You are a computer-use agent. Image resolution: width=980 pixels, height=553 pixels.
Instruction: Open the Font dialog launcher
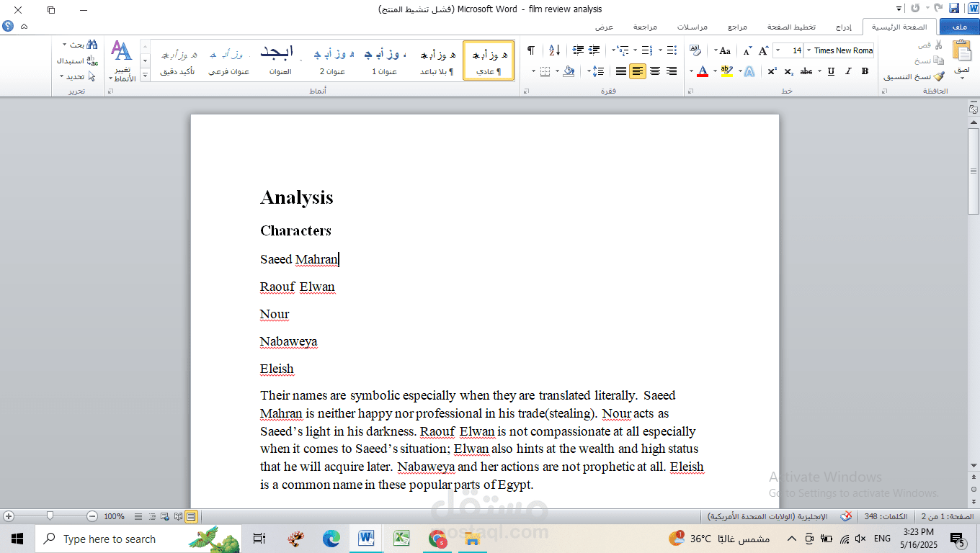[690, 91]
